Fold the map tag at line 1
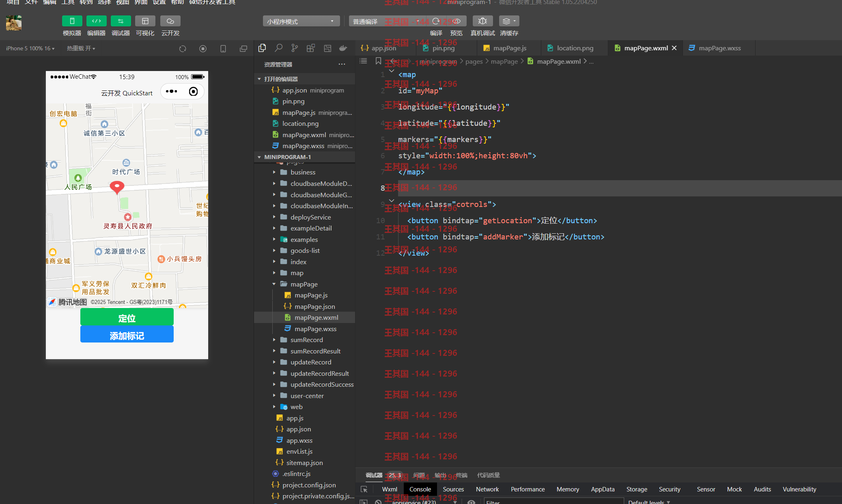The width and height of the screenshot is (842, 504). [392, 71]
